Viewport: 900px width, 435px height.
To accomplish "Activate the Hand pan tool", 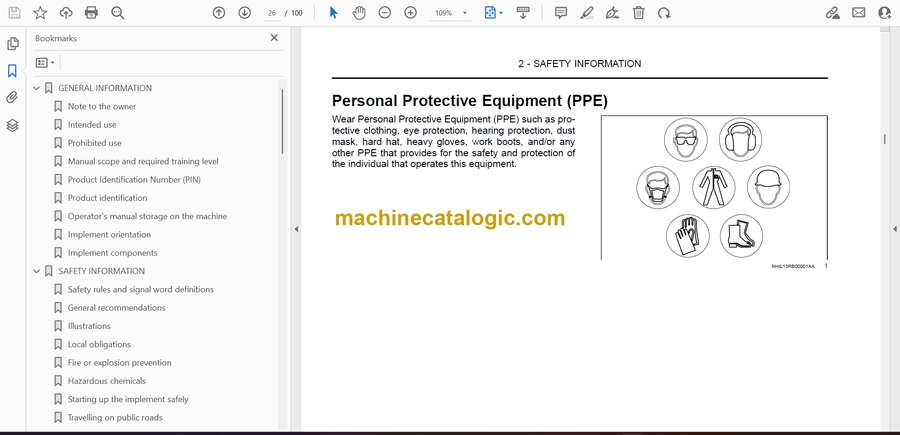I will pyautogui.click(x=359, y=13).
